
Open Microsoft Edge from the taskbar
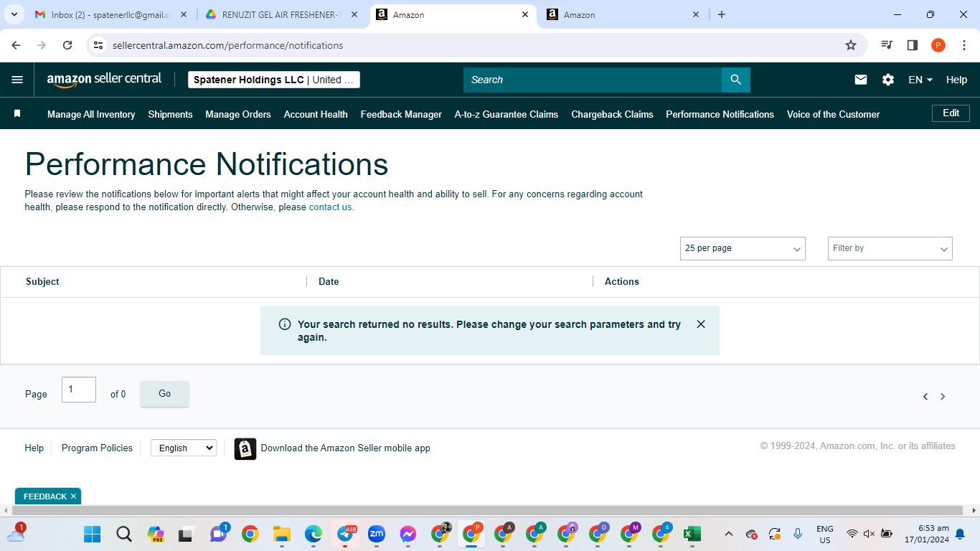[313, 534]
